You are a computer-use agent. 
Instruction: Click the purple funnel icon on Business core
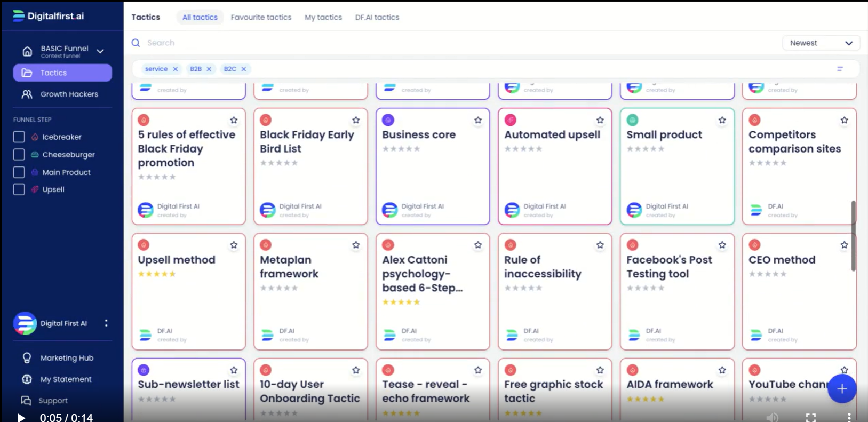(388, 120)
